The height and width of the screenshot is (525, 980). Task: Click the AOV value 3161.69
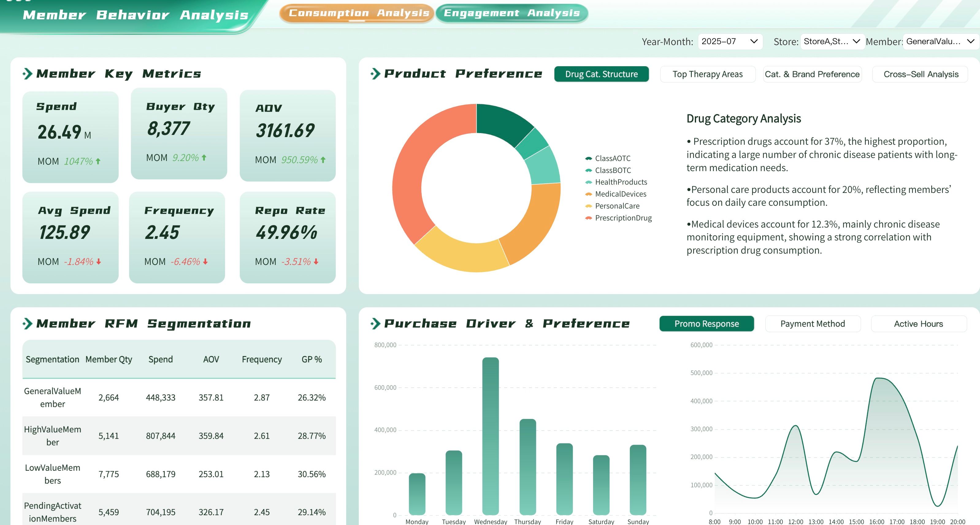coord(285,131)
